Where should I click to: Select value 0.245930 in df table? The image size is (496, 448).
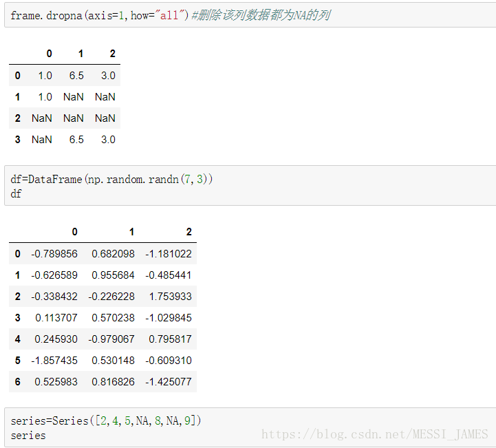pyautogui.click(x=56, y=339)
